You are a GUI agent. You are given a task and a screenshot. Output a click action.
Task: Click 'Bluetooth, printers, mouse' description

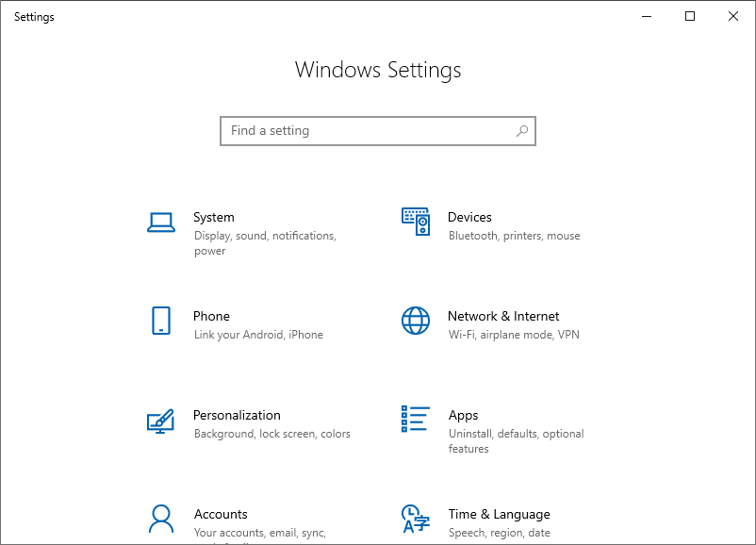click(515, 236)
